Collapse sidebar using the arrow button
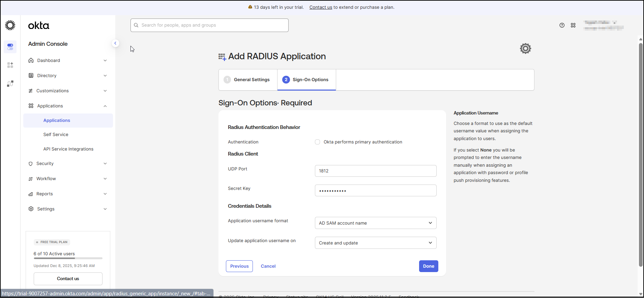 [x=115, y=43]
